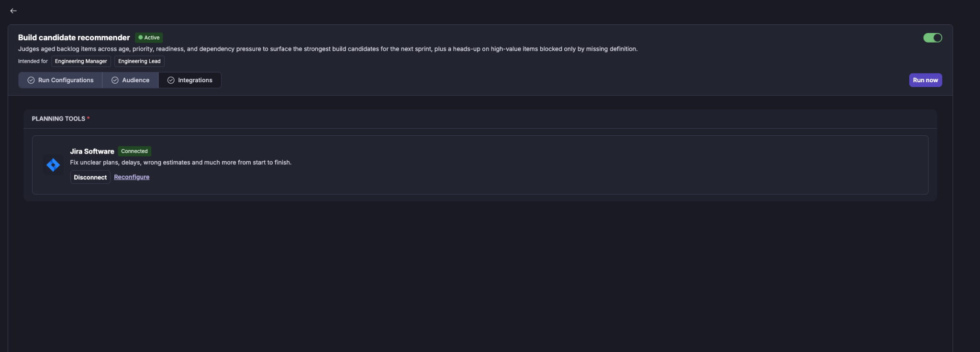Switch to the Audience tab
The height and width of the screenshot is (352, 980).
(x=130, y=80)
